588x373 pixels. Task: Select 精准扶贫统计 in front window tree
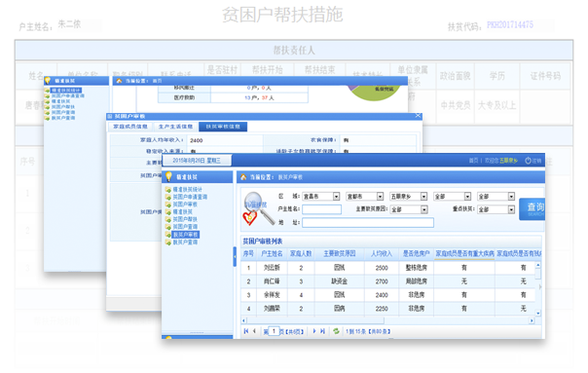click(x=188, y=190)
